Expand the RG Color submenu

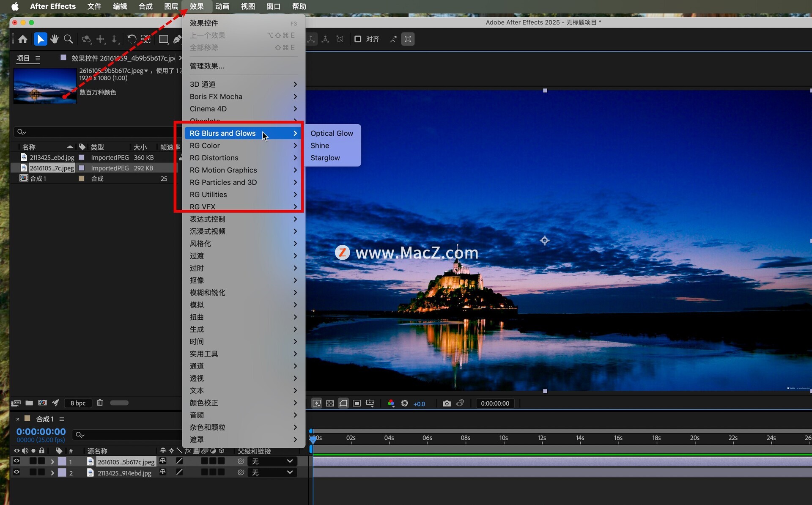[244, 145]
